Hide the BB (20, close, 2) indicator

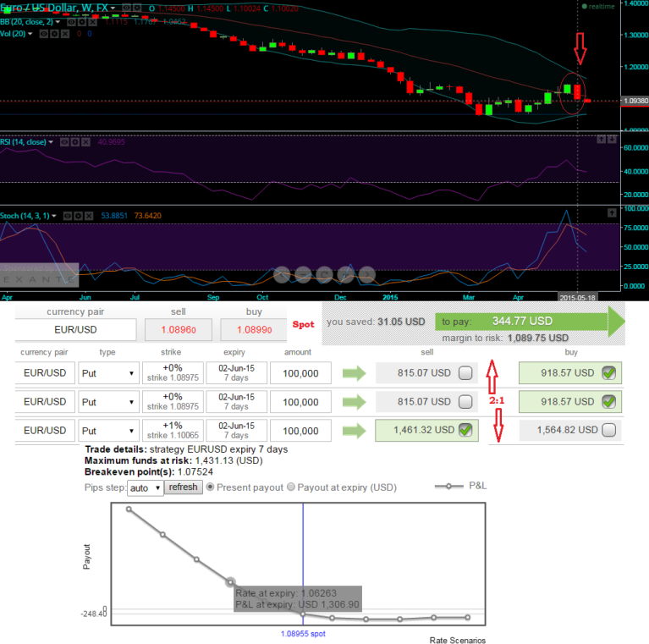[71, 22]
